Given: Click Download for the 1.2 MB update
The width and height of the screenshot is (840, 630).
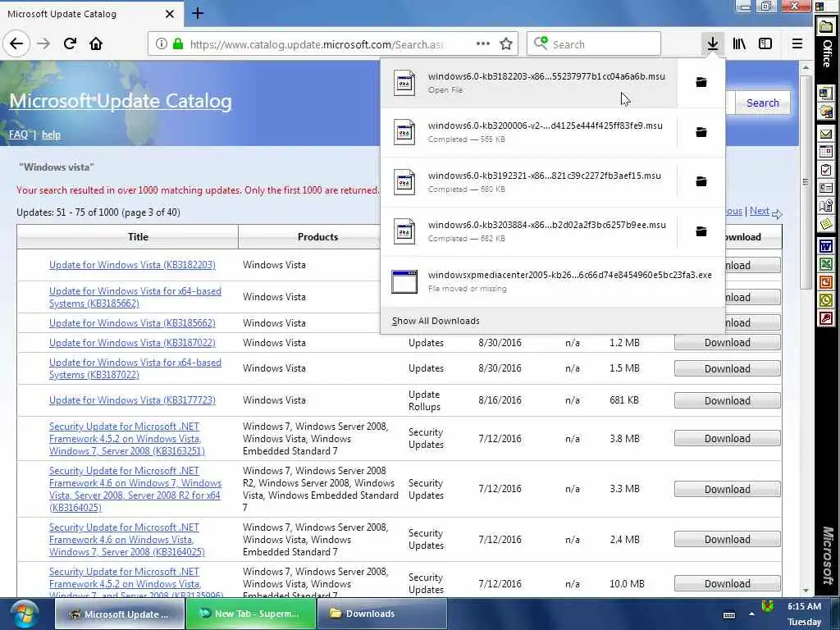Looking at the screenshot, I should [x=727, y=343].
